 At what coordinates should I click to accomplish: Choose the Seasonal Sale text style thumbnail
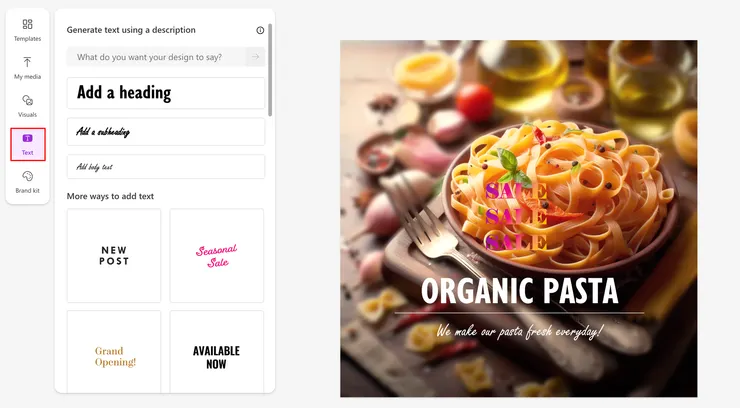click(x=217, y=256)
